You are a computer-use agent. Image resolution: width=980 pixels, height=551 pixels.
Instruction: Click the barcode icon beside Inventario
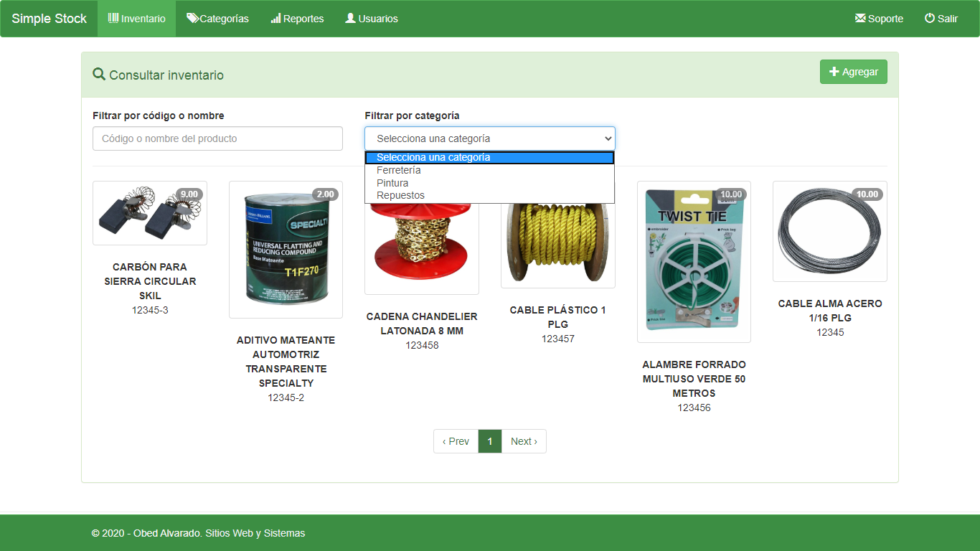[113, 18]
